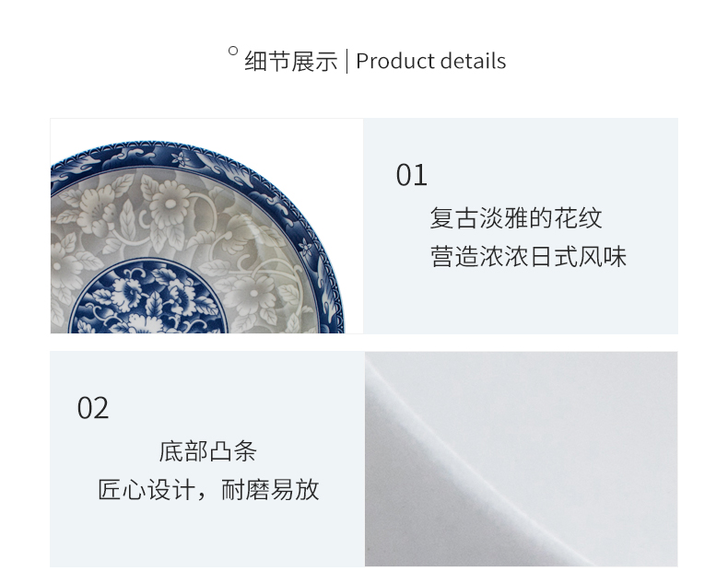The height and width of the screenshot is (571, 728).
Task: Click the small circle beside 细节展示 heading
Action: tap(233, 51)
